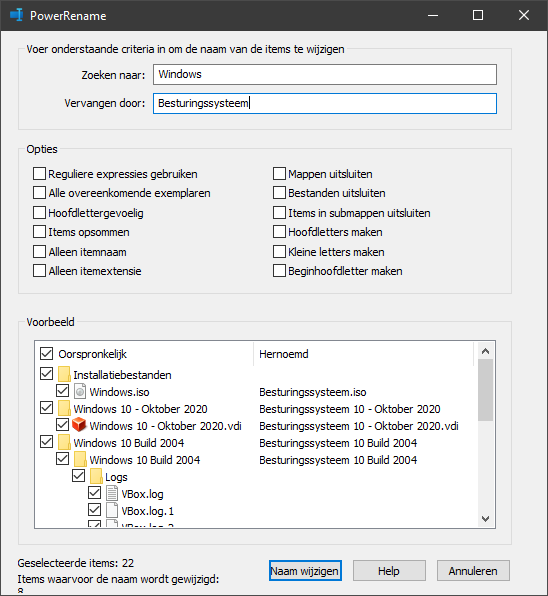Close the PowerRename window

click(x=524, y=15)
